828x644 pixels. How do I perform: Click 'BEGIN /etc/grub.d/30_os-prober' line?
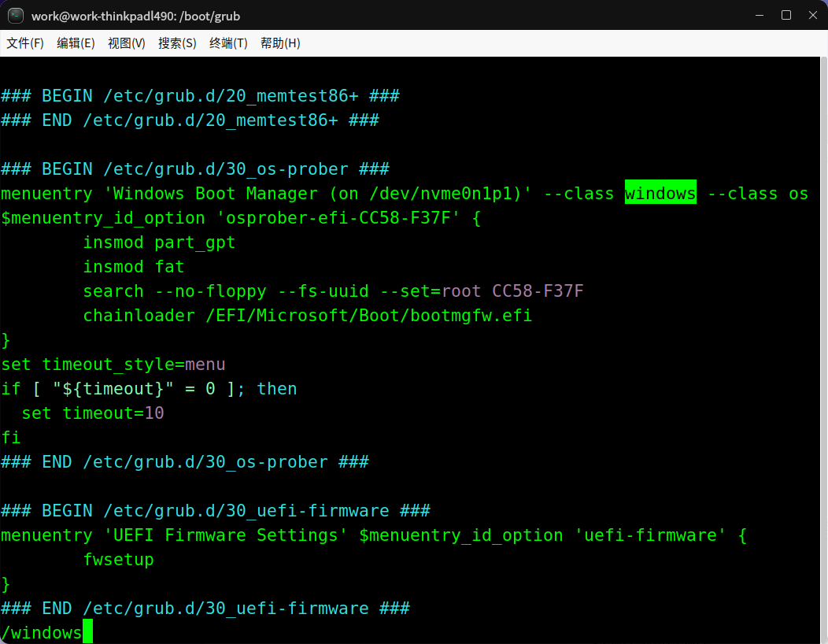point(195,169)
